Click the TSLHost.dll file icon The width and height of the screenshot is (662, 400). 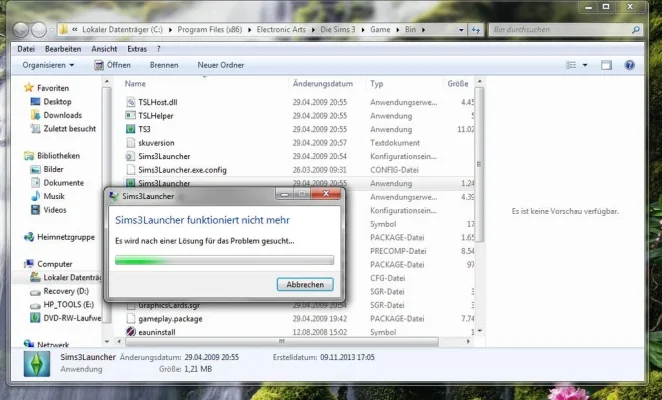coord(131,102)
